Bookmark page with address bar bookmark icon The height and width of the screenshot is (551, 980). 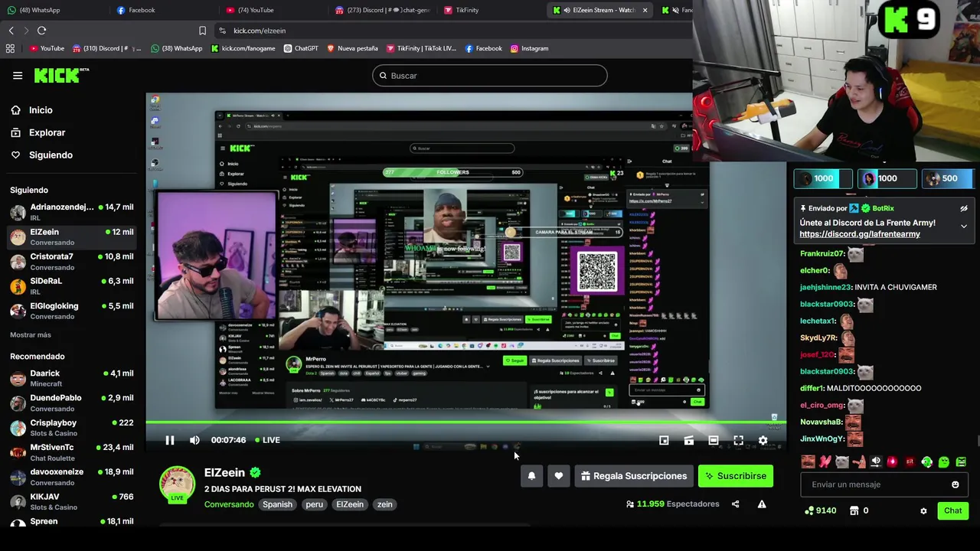[x=202, y=31]
